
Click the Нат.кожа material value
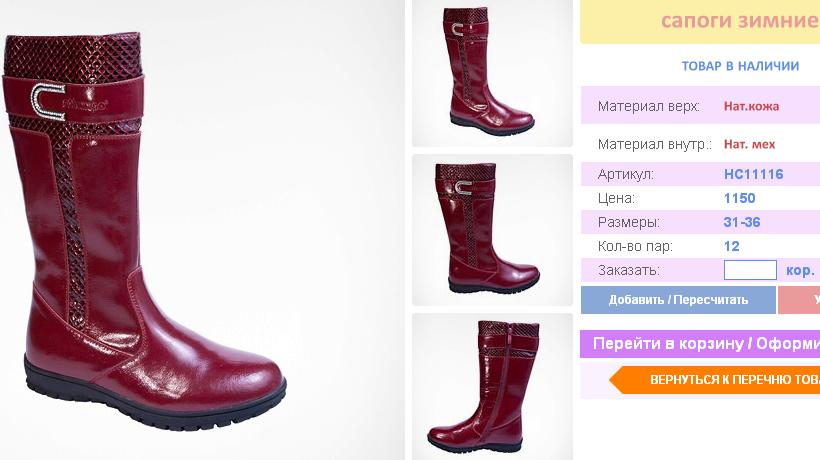pyautogui.click(x=751, y=106)
